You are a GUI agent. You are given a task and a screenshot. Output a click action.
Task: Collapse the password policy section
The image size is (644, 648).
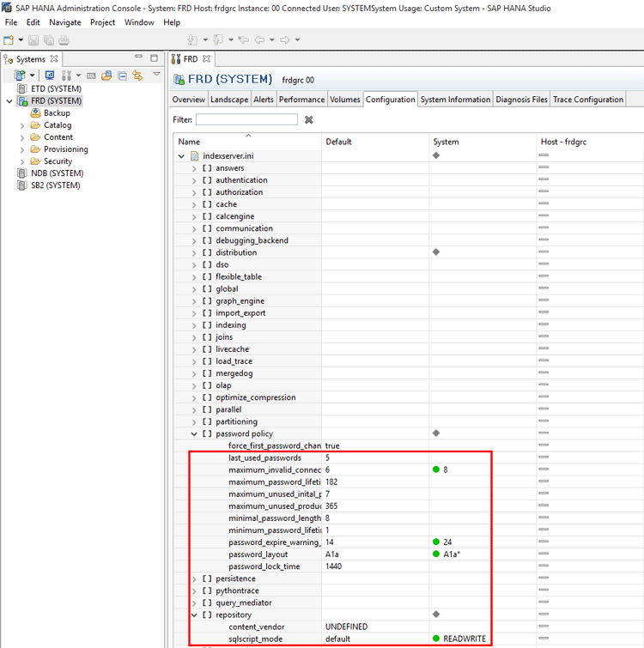(194, 434)
